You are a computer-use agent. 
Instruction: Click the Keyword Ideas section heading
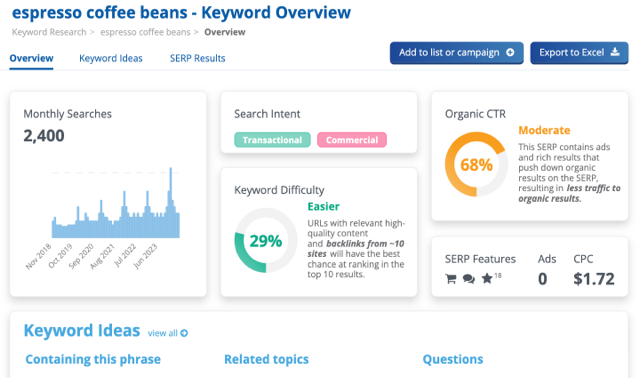click(82, 331)
